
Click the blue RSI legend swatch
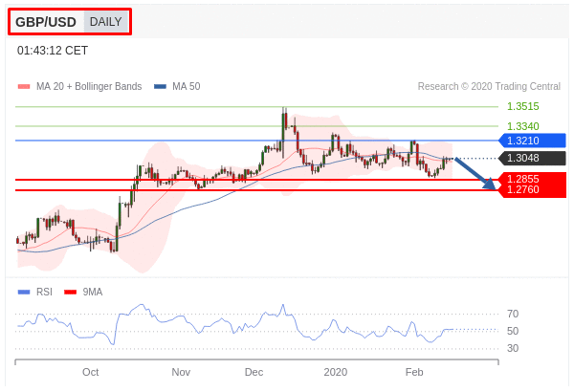(24, 292)
